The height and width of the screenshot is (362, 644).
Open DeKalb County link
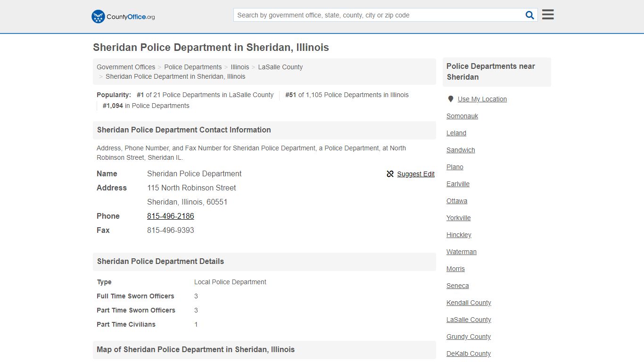(469, 354)
